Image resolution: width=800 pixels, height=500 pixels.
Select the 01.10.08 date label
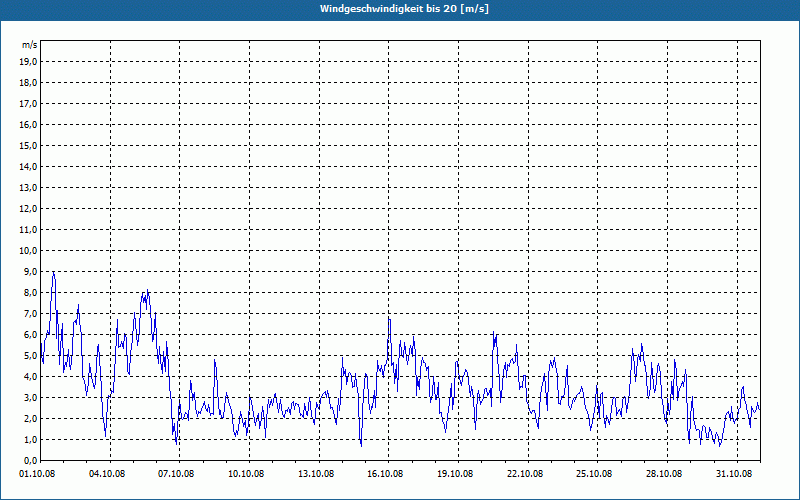click(x=38, y=474)
